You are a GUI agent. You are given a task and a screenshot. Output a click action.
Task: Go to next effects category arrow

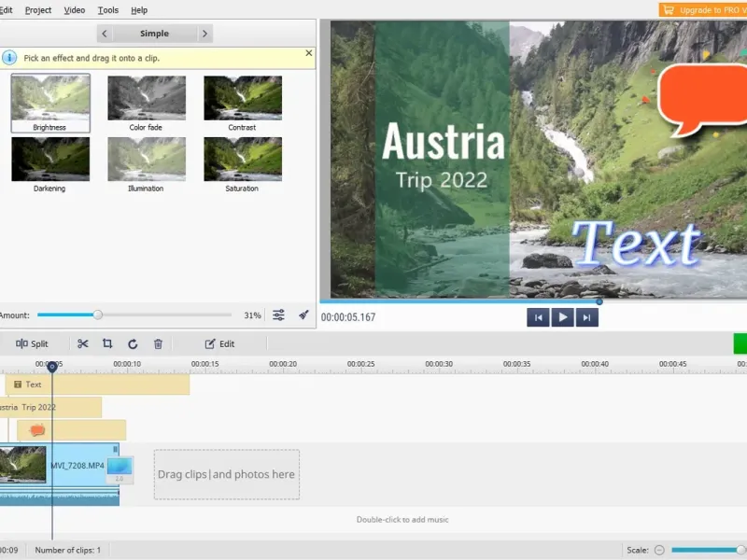[x=204, y=34]
